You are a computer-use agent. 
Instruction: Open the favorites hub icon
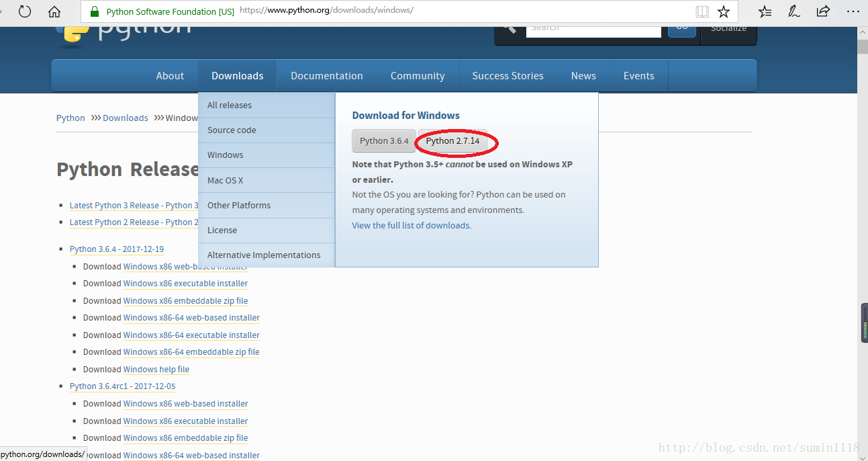[765, 11]
